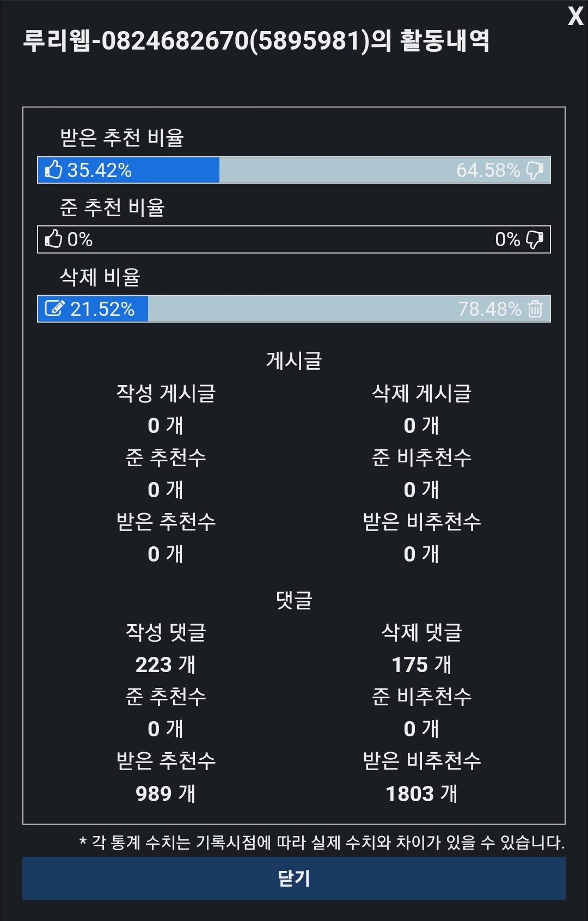The height and width of the screenshot is (921, 588).
Task: Click the 게시글 section heading
Action: pos(294,361)
